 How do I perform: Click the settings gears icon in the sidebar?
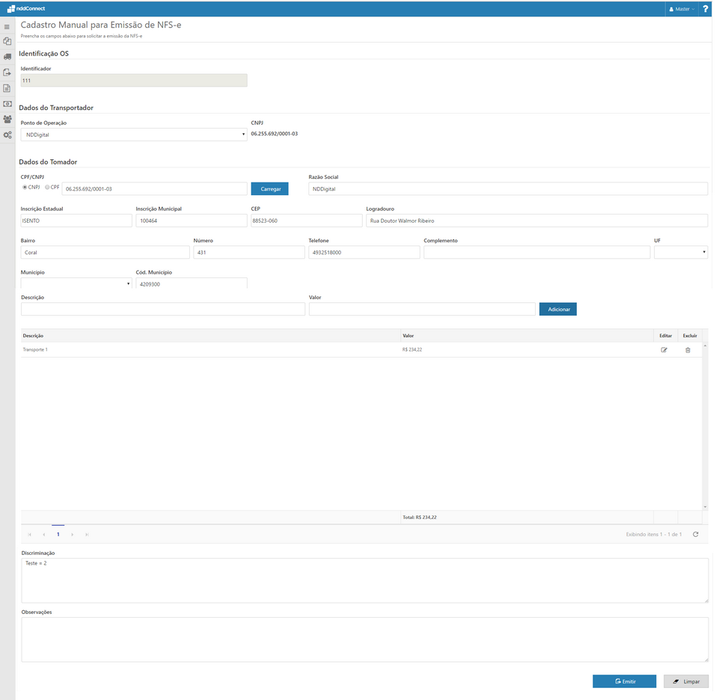pos(7,135)
